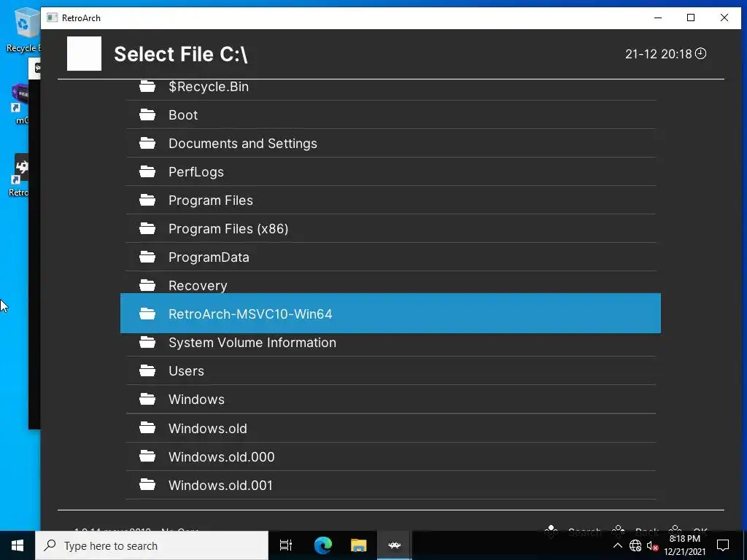747x560 pixels.
Task: Click the folder icon next to Documents and Settings
Action: click(x=147, y=144)
